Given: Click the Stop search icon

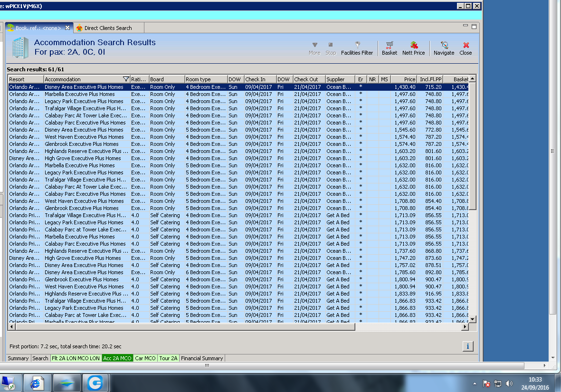Looking at the screenshot, I should [331, 48].
